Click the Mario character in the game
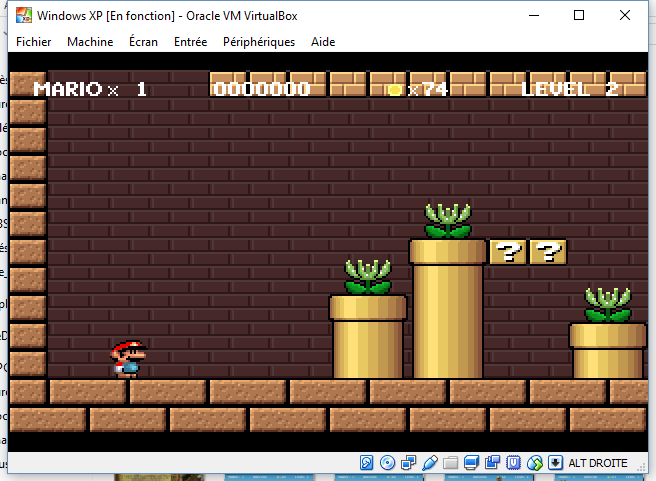This screenshot has height=481, width=656. (128, 359)
